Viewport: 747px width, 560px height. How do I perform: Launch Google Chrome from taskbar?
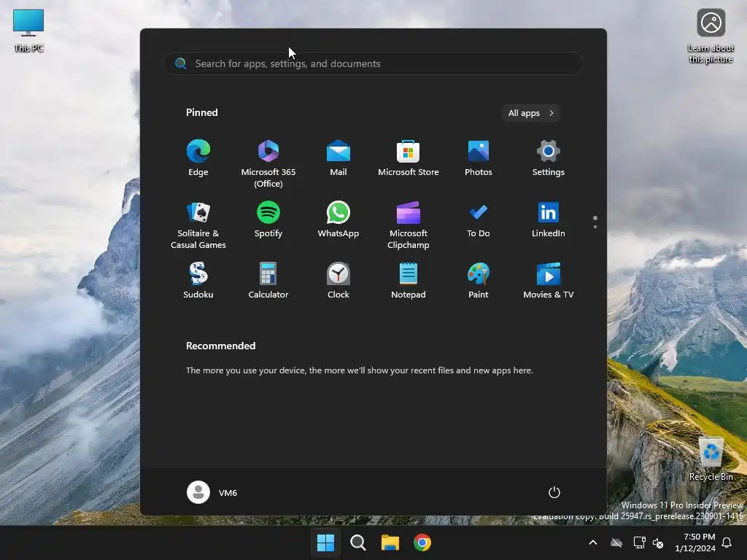click(422, 542)
